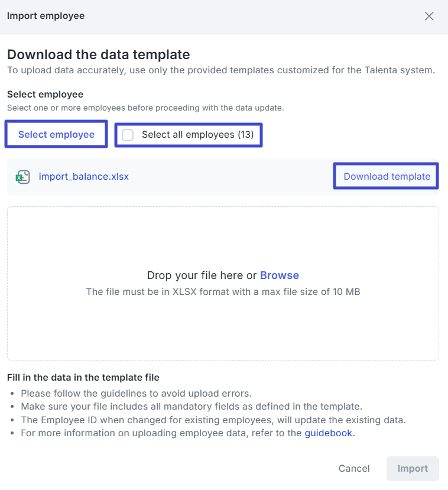Image resolution: width=448 pixels, height=490 pixels.
Task: Click the mandatory fields guideline bullet
Action: click(x=191, y=406)
